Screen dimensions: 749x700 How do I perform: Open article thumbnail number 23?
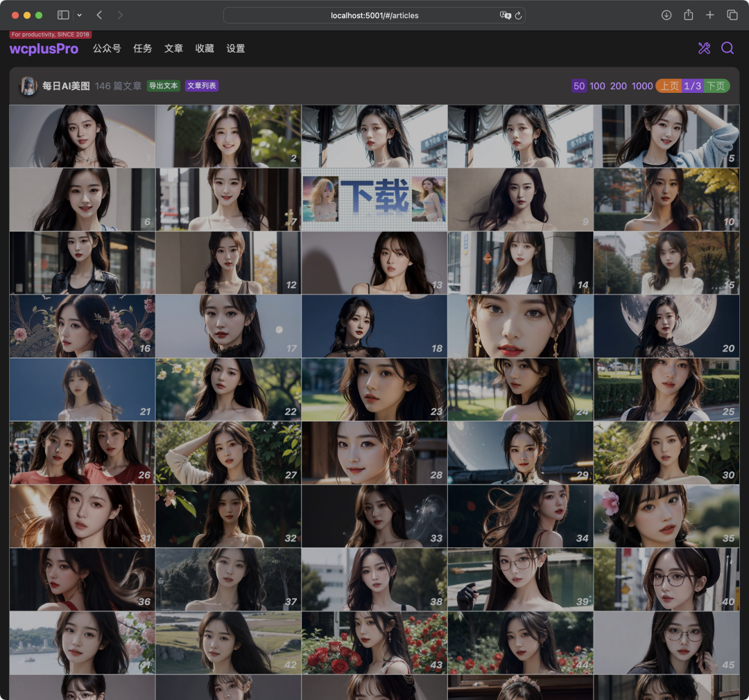374,390
